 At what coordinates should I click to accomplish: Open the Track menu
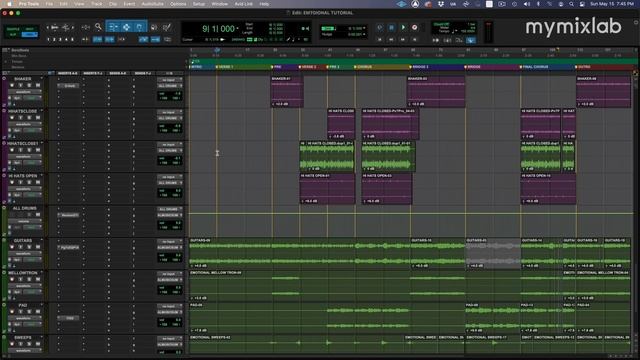(x=96, y=4)
